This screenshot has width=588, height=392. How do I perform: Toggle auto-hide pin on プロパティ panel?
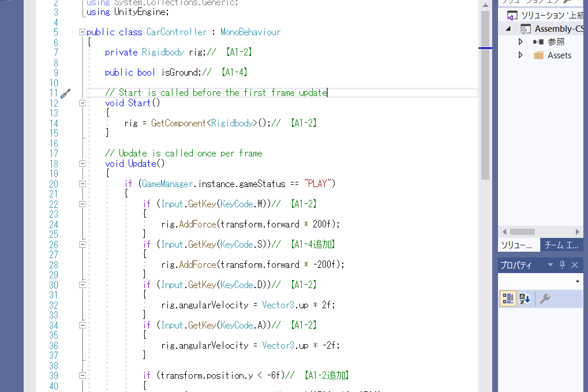562,265
